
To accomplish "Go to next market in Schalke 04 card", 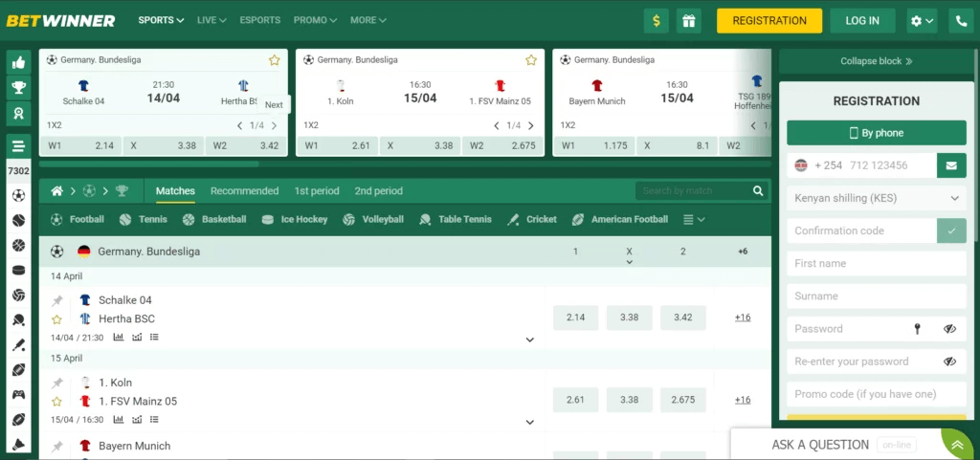I will pos(275,126).
